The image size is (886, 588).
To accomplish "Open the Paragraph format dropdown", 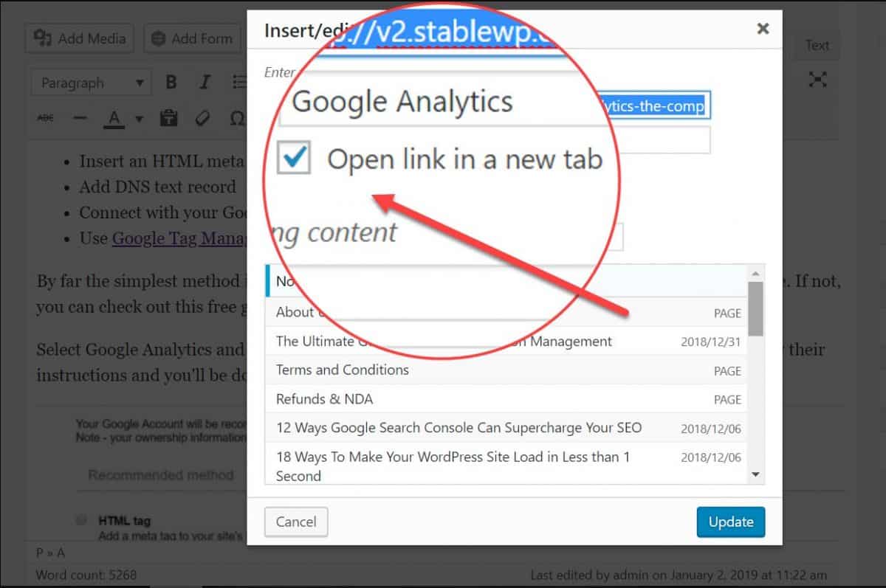I will click(91, 83).
